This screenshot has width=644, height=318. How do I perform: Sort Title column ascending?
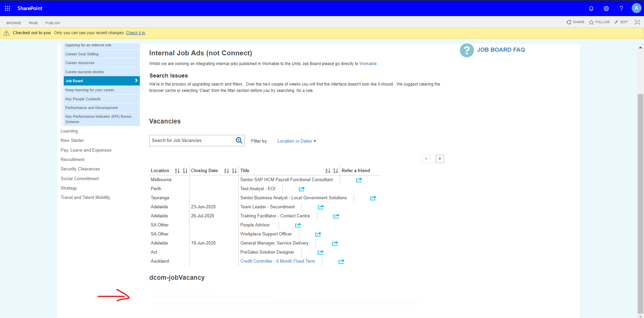click(328, 170)
